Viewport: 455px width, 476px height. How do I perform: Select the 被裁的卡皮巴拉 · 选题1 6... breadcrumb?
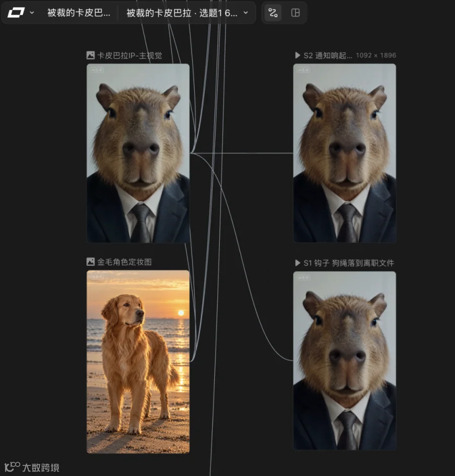tap(181, 13)
